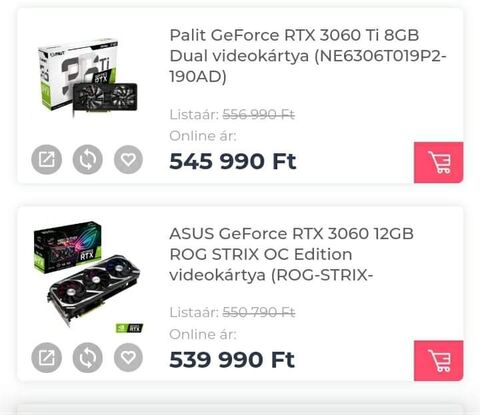This screenshot has height=415, width=480.
Task: Click the 545 990 Ft online price
Action: click(x=233, y=161)
